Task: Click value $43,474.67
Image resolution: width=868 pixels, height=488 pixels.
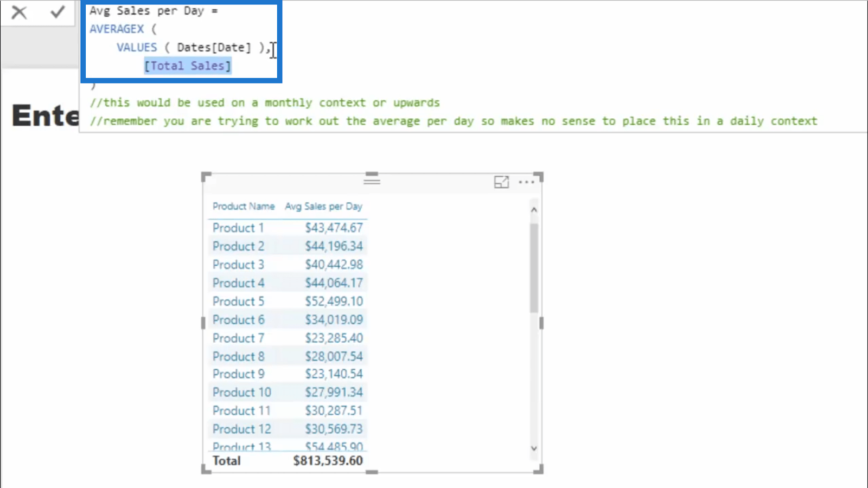Action: (x=334, y=228)
